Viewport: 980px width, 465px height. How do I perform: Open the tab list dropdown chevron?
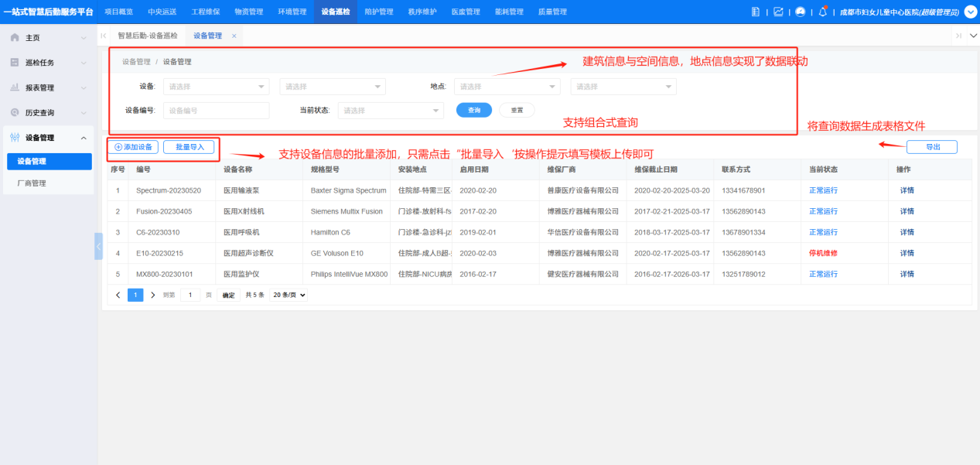pos(971,36)
